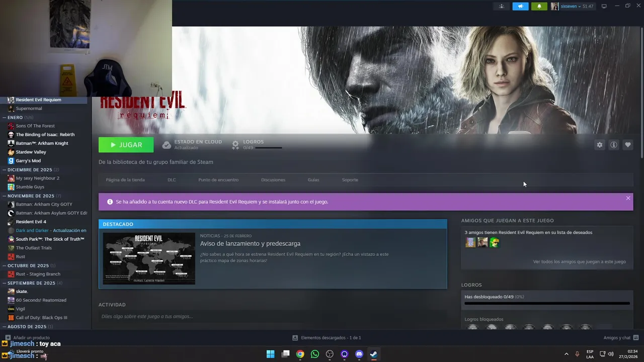Open Logros achievements gear icon
The height and width of the screenshot is (362, 644).
coord(235,145)
